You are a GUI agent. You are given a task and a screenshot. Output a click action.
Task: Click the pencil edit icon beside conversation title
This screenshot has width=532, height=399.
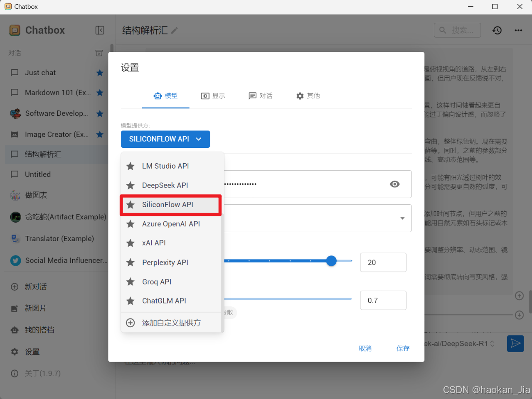click(x=175, y=30)
